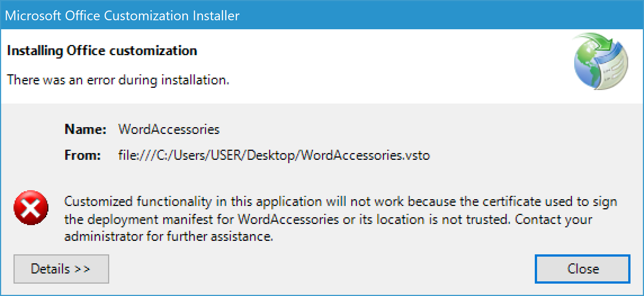Click the file path WordAccessories.vsto
The image size is (644, 296).
point(274,155)
